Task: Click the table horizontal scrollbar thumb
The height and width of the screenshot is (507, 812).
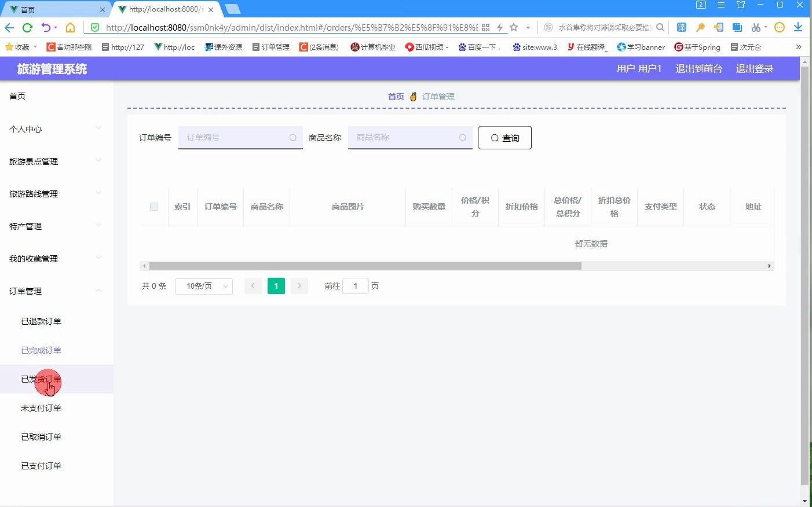Action: click(x=365, y=266)
